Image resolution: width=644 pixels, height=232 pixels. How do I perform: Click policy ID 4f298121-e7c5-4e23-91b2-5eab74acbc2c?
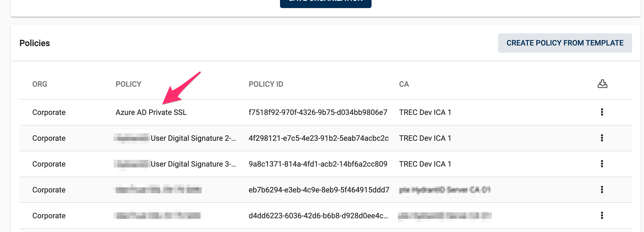[x=318, y=138]
